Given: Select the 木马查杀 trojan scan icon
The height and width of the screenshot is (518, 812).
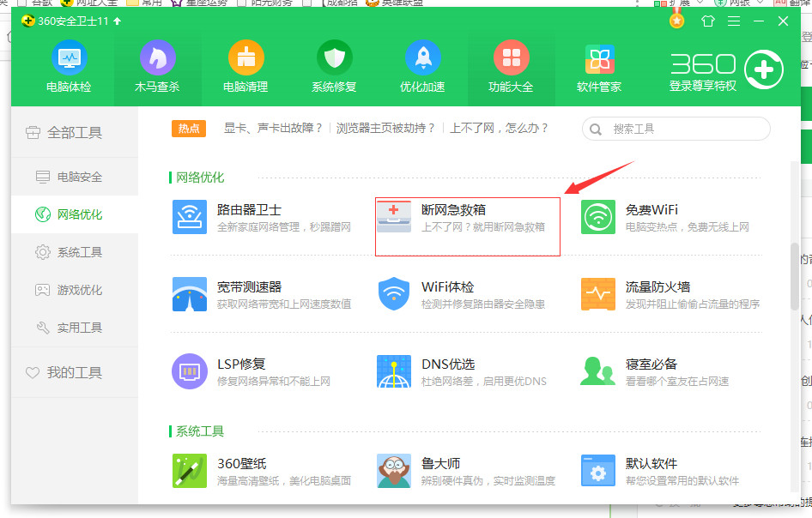Looking at the screenshot, I should (157, 64).
